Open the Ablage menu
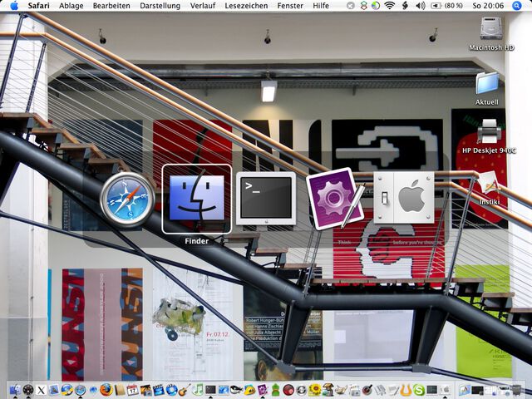Image resolution: width=532 pixels, height=399 pixels. point(71,6)
